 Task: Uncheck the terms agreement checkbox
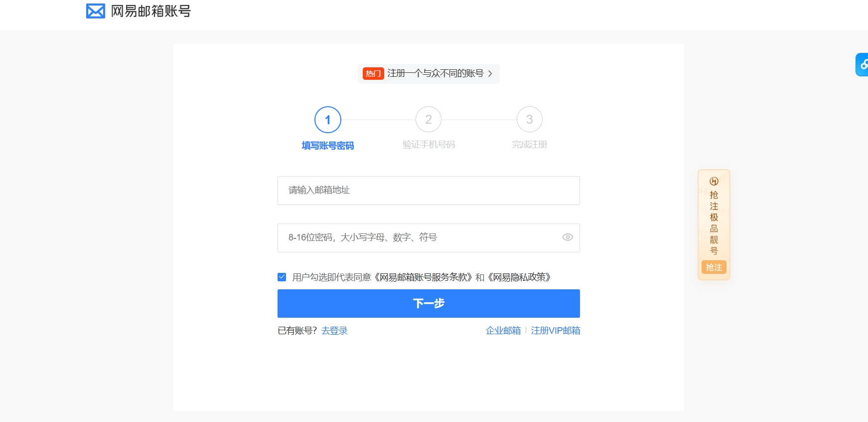tap(282, 277)
